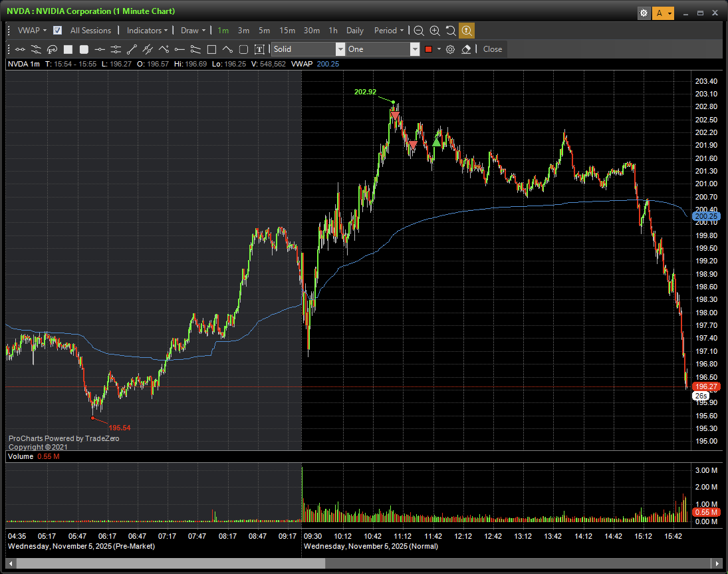This screenshot has width=728, height=574.
Task: Click the 195.54 low price label
Action: click(119, 428)
